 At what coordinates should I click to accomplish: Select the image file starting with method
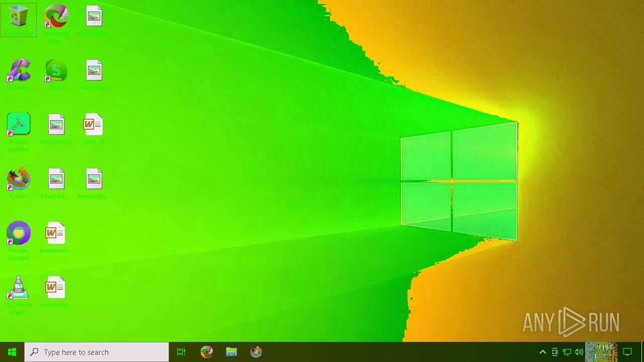[x=94, y=20]
